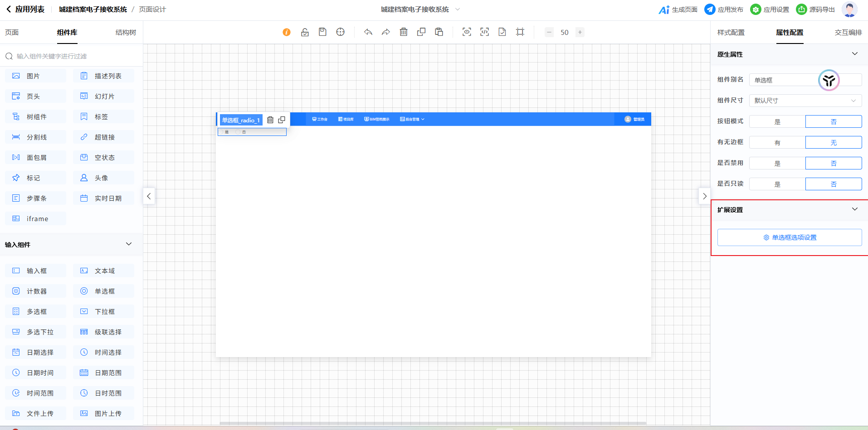Set 有无边框 to 有

[777, 143]
